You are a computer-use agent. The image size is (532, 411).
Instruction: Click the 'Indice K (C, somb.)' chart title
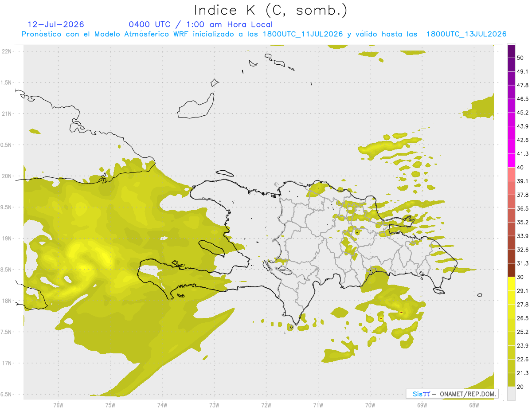click(271, 10)
